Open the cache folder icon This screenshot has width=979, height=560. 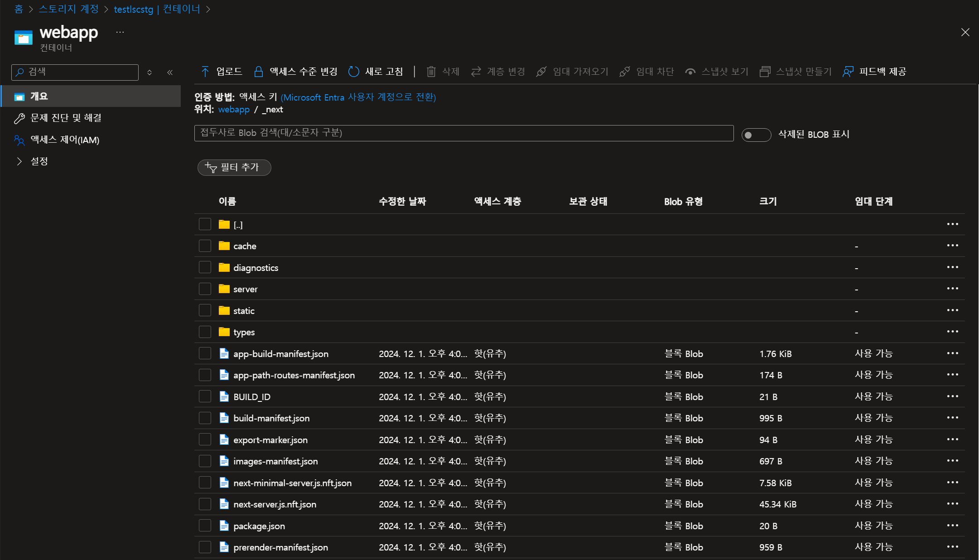[x=224, y=246]
